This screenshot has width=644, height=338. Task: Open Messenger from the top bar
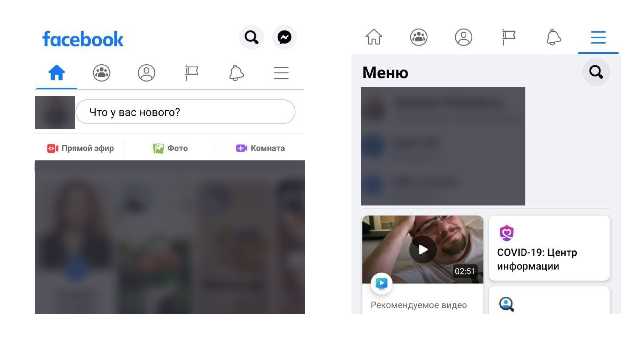tap(284, 37)
